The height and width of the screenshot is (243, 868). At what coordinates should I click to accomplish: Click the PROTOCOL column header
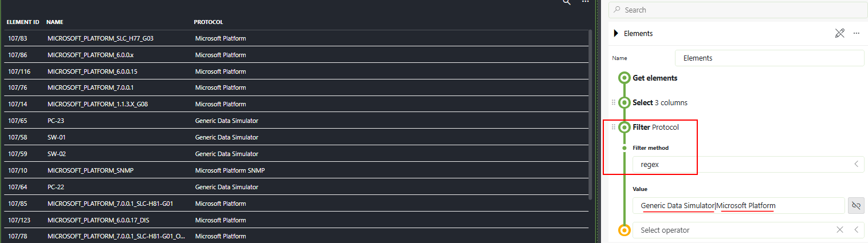click(208, 22)
